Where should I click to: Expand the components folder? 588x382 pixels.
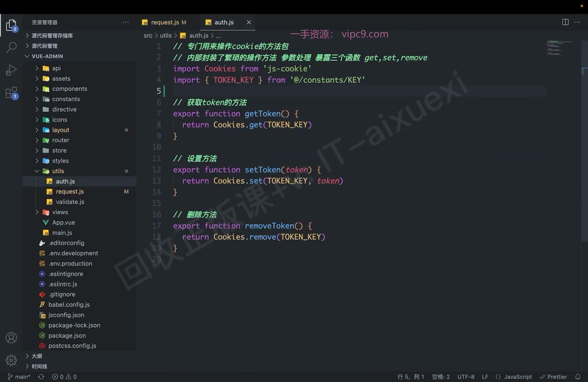[x=79, y=89]
